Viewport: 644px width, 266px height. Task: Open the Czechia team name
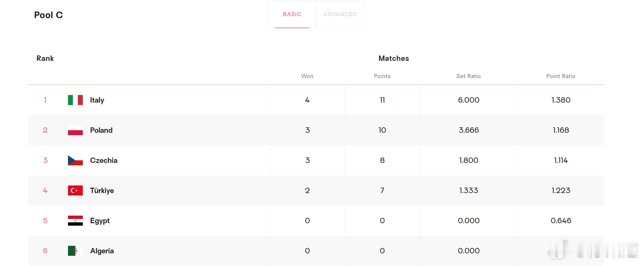104,160
